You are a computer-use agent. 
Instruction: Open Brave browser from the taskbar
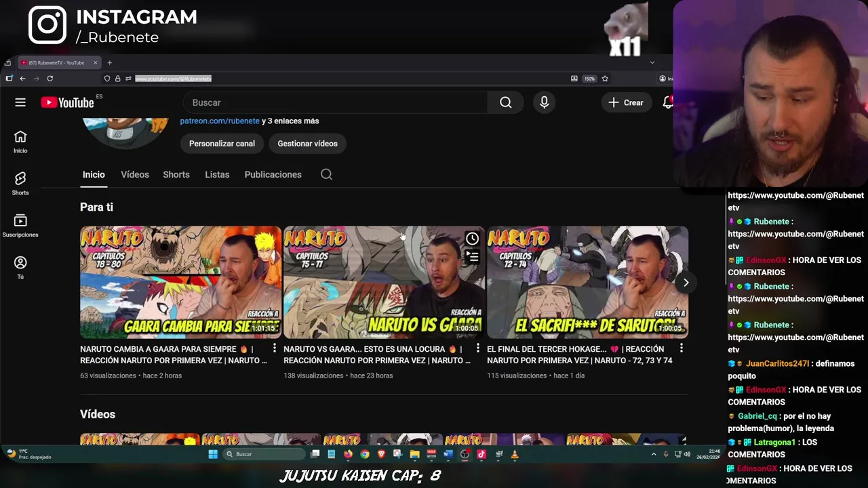point(381,454)
